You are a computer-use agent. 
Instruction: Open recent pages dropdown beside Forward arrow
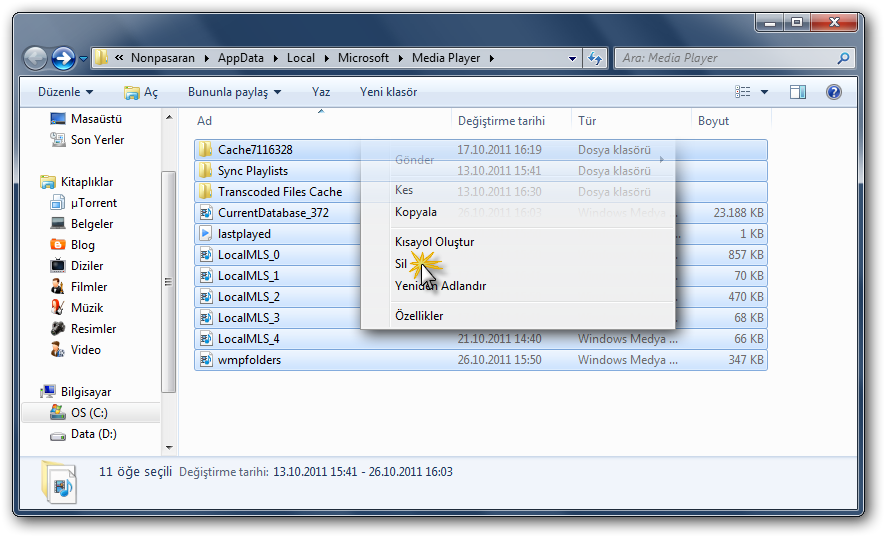coord(84,58)
